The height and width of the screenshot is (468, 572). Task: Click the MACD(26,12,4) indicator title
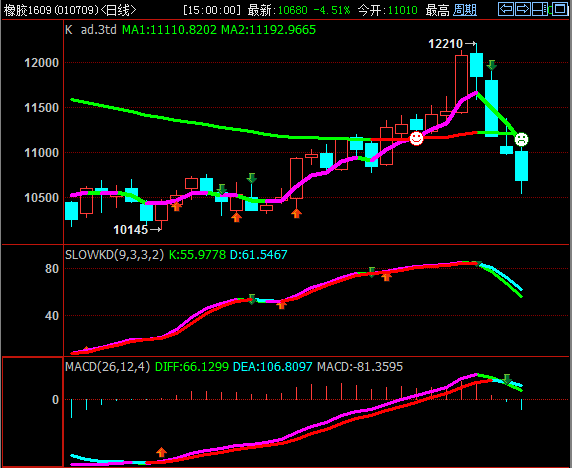click(108, 366)
